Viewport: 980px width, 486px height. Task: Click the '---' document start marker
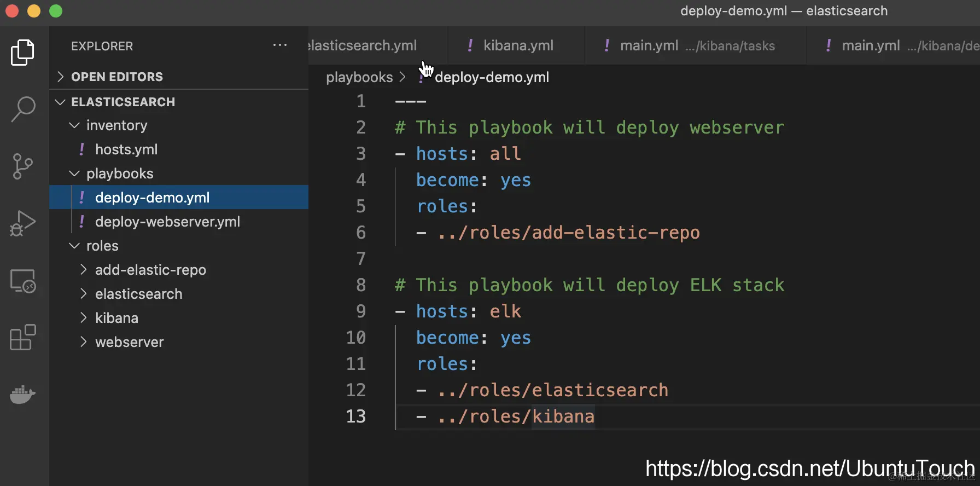coord(410,101)
